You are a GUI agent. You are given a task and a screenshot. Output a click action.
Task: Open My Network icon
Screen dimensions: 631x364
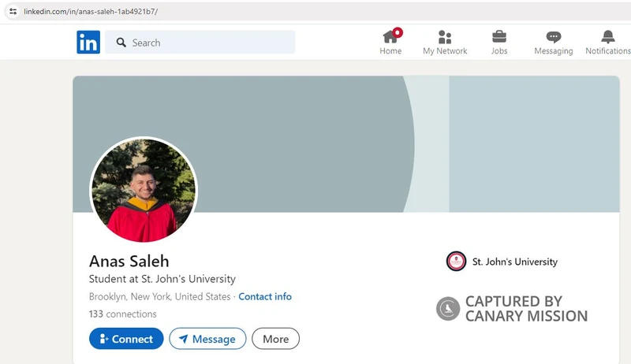click(x=445, y=37)
